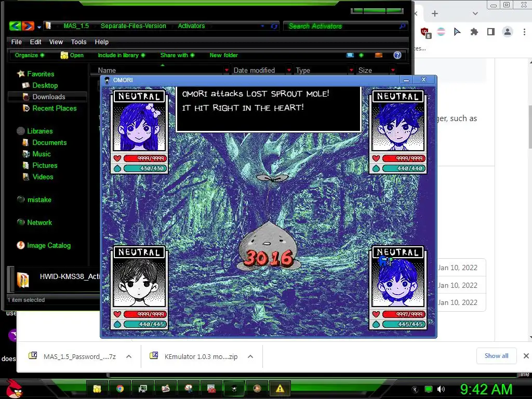Screen dimensions: 532x399
Task: Open Chrome's three-dot menu
Action: coord(524,32)
